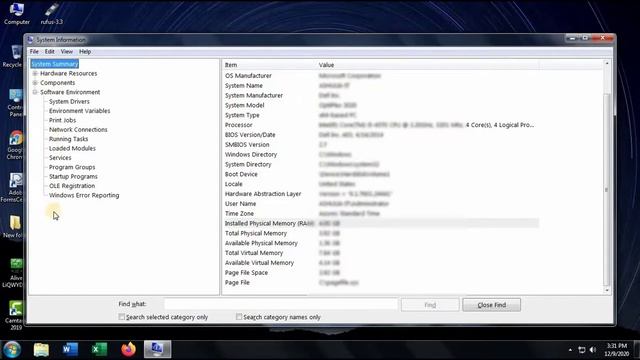Open the Computer desktop icon

[x=17, y=13]
